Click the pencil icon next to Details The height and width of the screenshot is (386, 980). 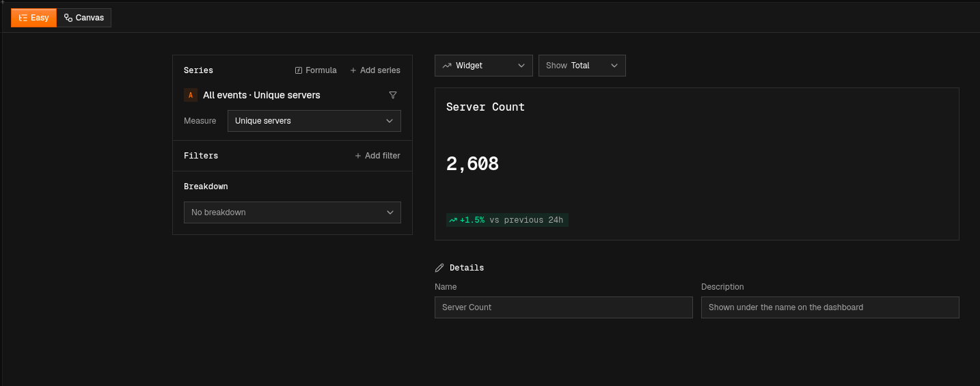pos(439,268)
